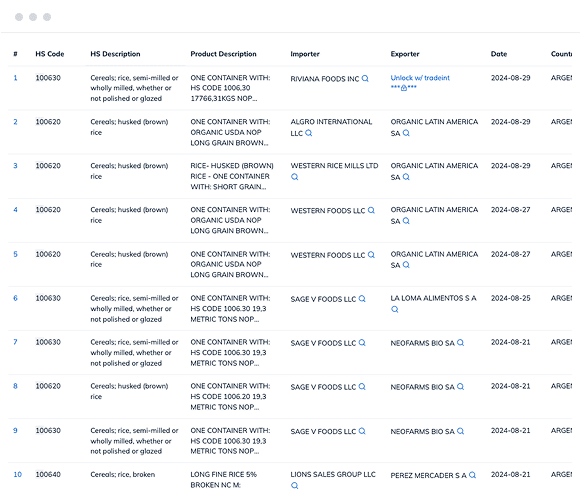
Task: Click search icon next to PEREZ MERCADER S A
Action: point(472,475)
